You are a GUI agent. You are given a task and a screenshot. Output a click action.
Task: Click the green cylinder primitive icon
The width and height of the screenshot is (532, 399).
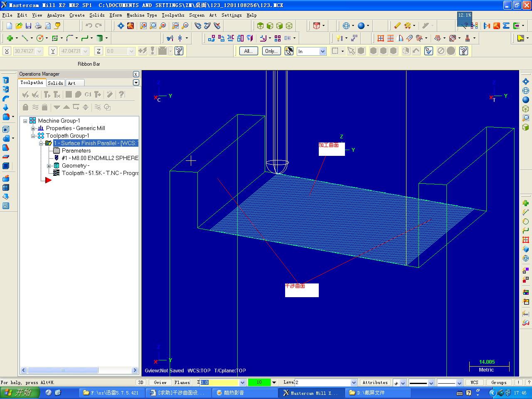[100, 38]
